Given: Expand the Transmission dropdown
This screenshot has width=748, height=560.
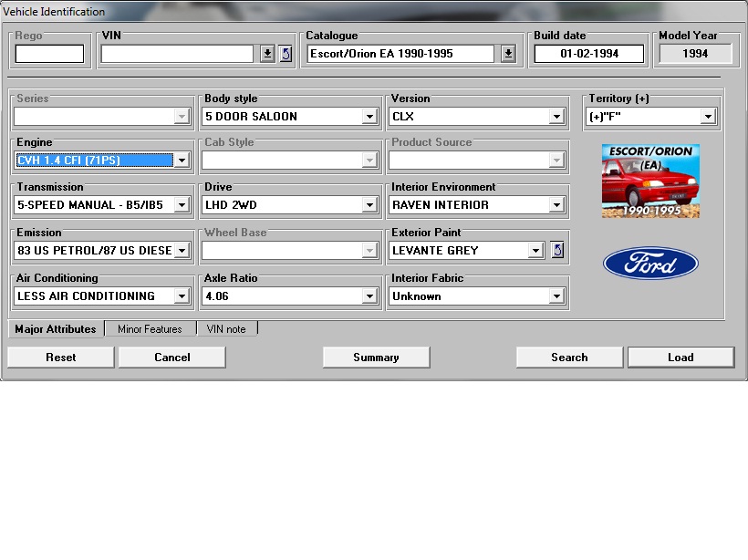Looking at the screenshot, I should (x=182, y=205).
